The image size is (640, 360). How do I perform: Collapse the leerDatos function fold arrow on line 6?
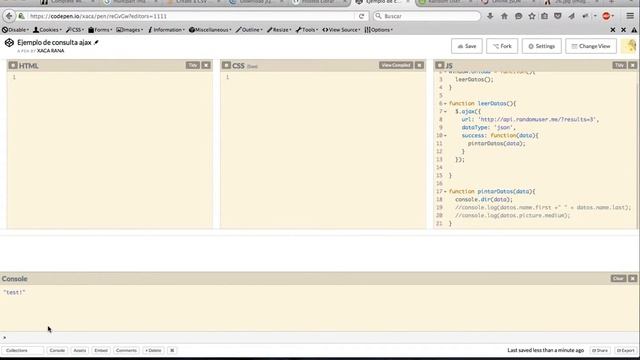pyautogui.click(x=445, y=104)
